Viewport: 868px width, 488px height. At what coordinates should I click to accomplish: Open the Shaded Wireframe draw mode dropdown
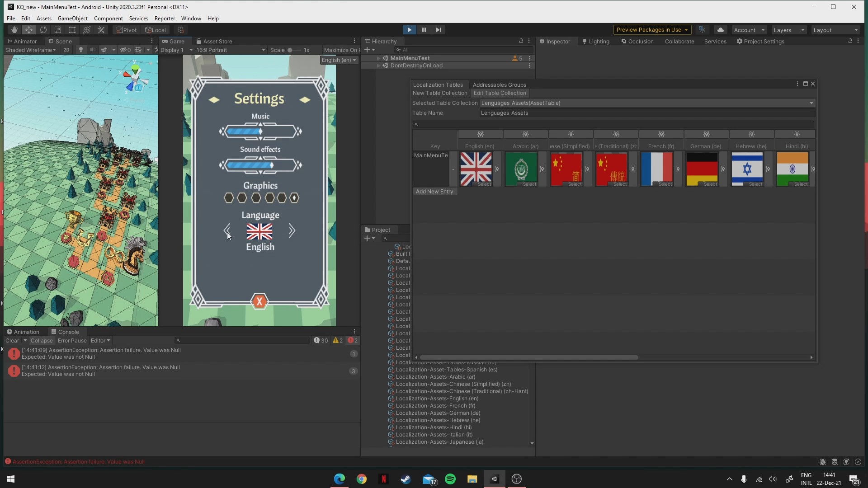pos(30,50)
